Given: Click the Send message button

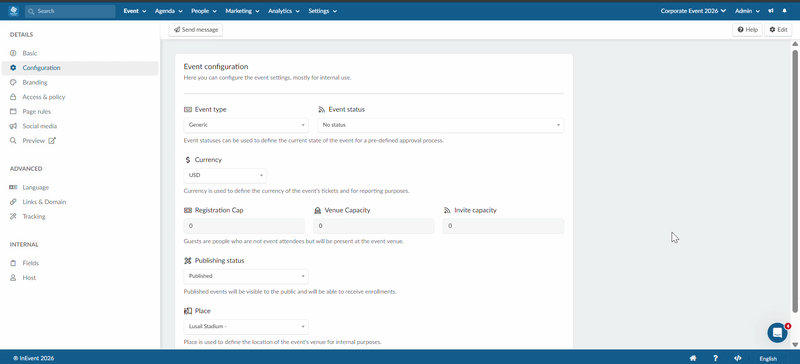Looking at the screenshot, I should coord(196,30).
